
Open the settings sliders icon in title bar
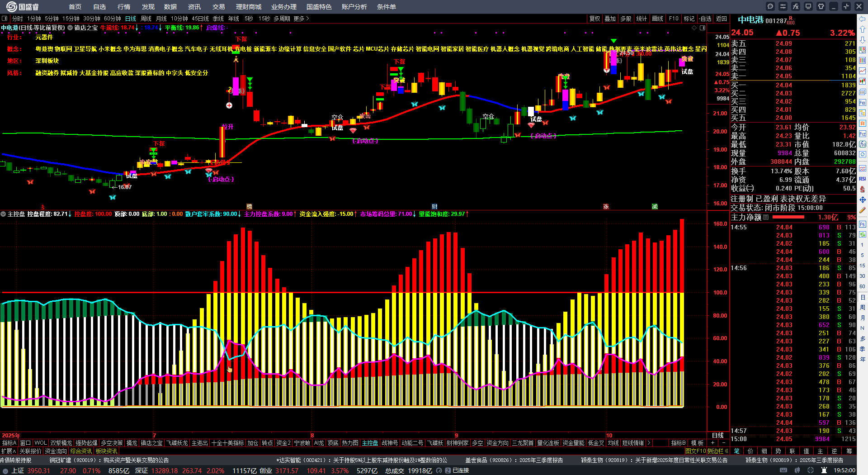[x=783, y=6]
